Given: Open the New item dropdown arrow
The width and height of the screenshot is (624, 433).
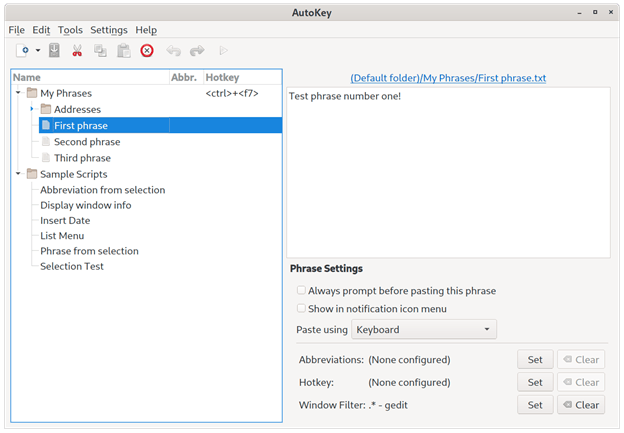Looking at the screenshot, I should (38, 50).
